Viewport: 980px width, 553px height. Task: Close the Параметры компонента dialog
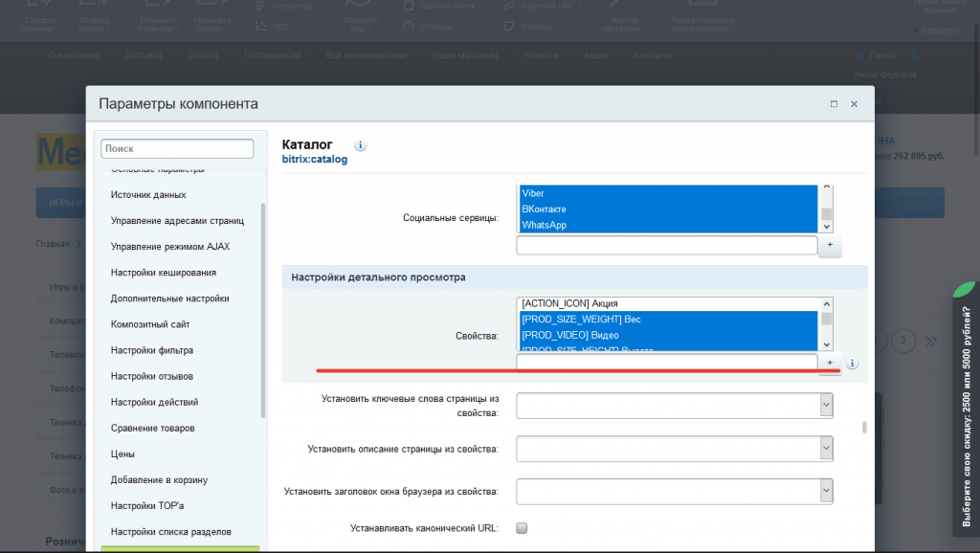coord(854,104)
